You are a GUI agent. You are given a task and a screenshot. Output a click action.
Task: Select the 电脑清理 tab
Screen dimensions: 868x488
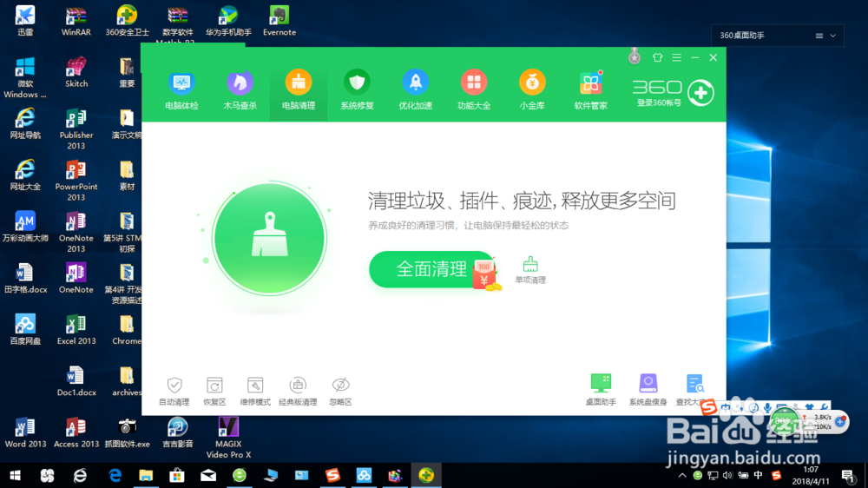coord(299,90)
